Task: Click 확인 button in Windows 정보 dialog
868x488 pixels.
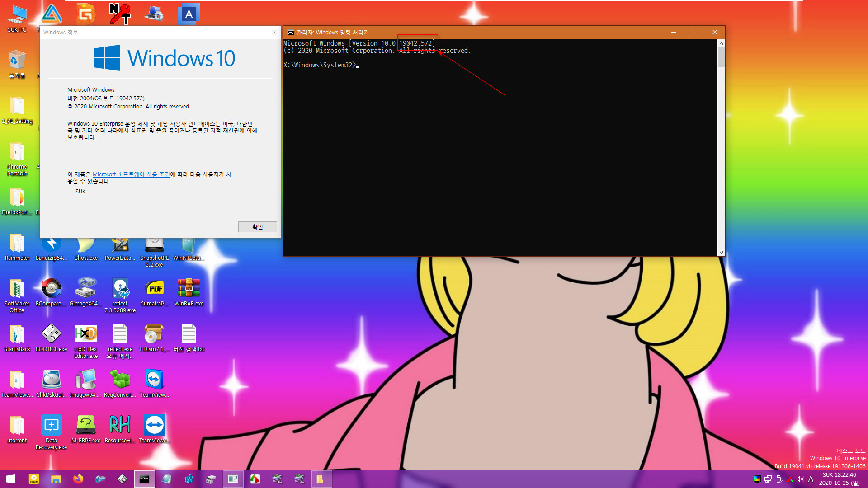Action: 257,227
